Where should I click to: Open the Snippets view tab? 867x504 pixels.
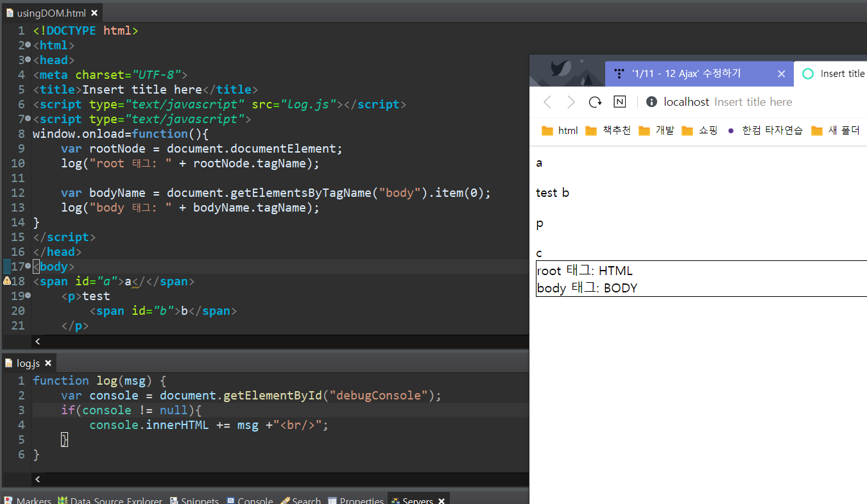pyautogui.click(x=194, y=501)
